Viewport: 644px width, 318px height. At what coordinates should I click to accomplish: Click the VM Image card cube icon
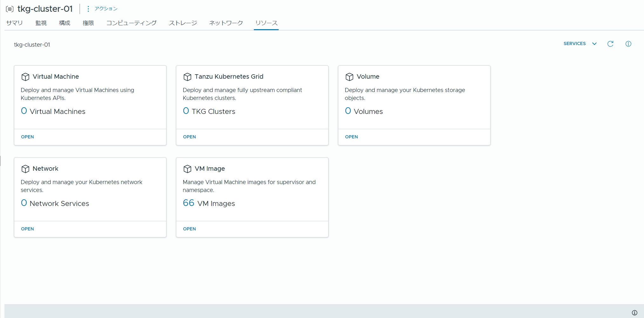187,169
